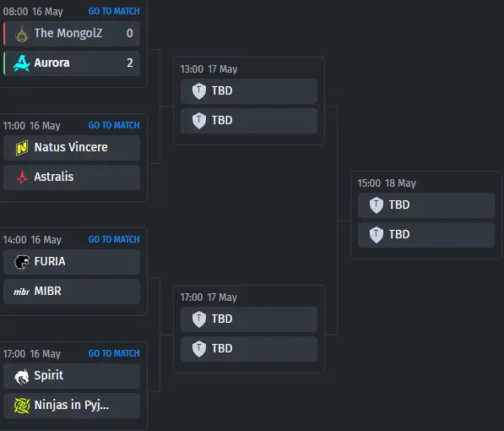Open GO TO MATCH for FURIA vs MIBR
This screenshot has width=504, height=431.
(114, 239)
